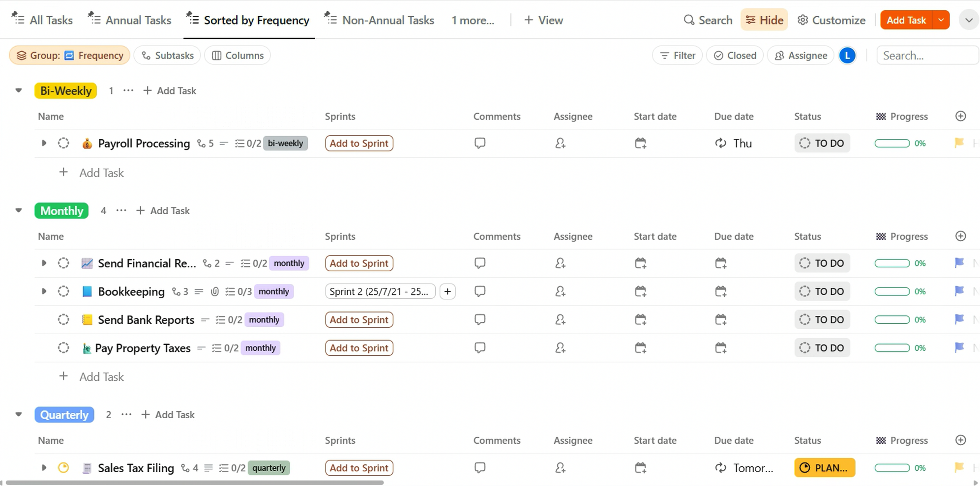Click the Filter button
The image size is (980, 486).
pyautogui.click(x=677, y=56)
